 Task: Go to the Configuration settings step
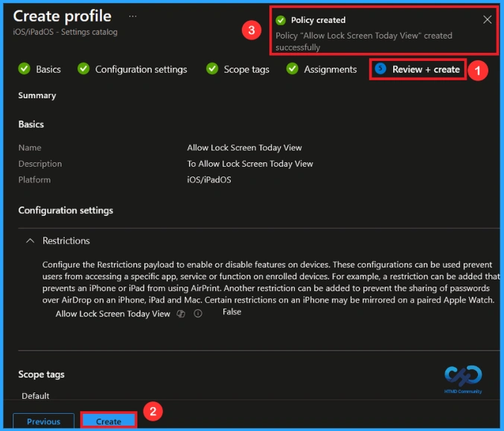(x=141, y=69)
